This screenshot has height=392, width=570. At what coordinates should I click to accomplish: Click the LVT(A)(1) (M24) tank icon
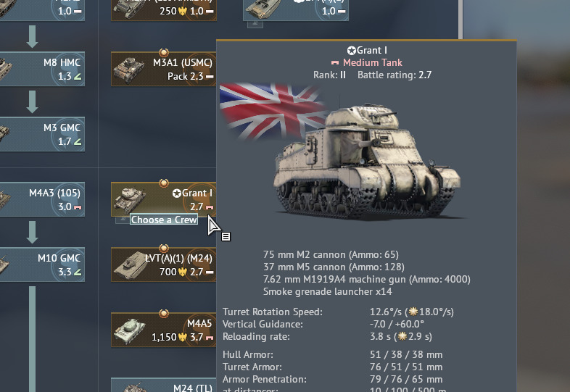[130, 265]
